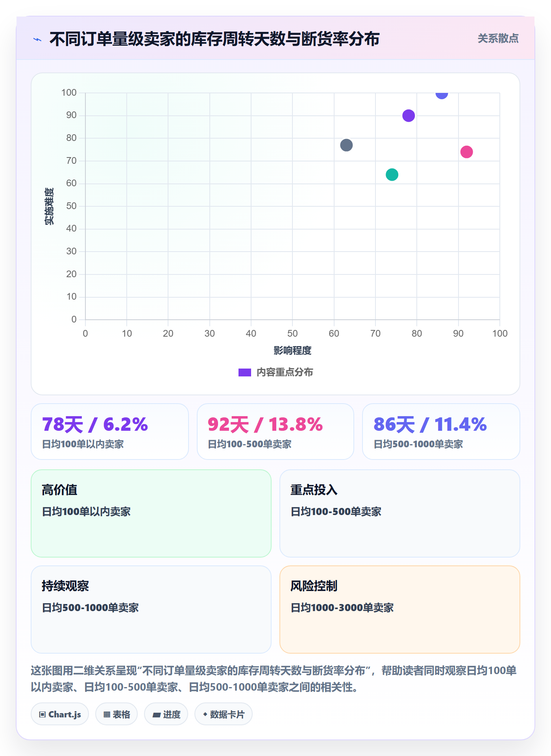Click the 数据卡片 tag chip

click(x=224, y=714)
